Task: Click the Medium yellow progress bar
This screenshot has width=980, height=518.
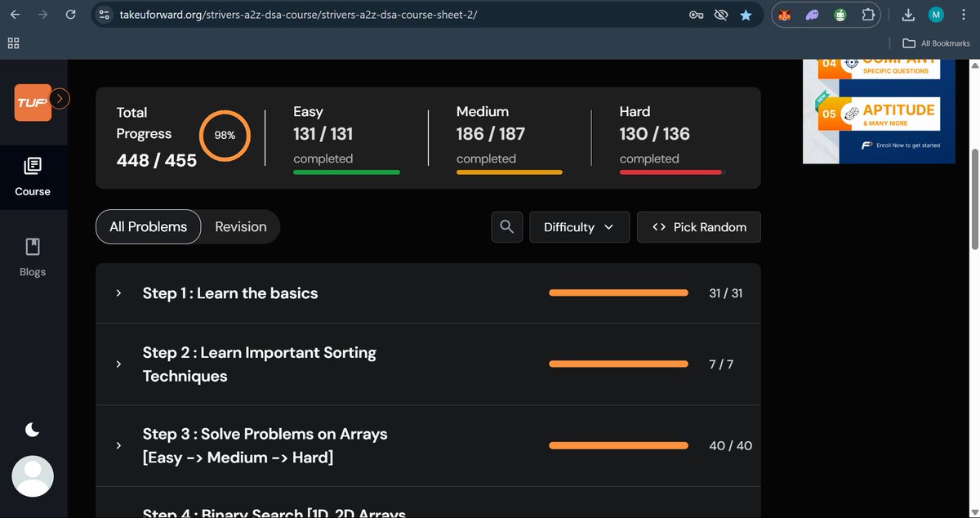Action: coord(509,172)
